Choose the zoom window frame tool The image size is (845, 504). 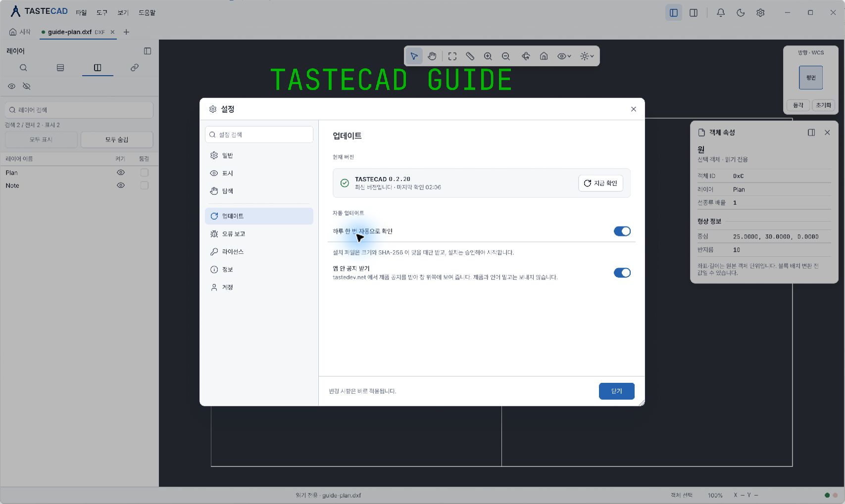(x=452, y=56)
